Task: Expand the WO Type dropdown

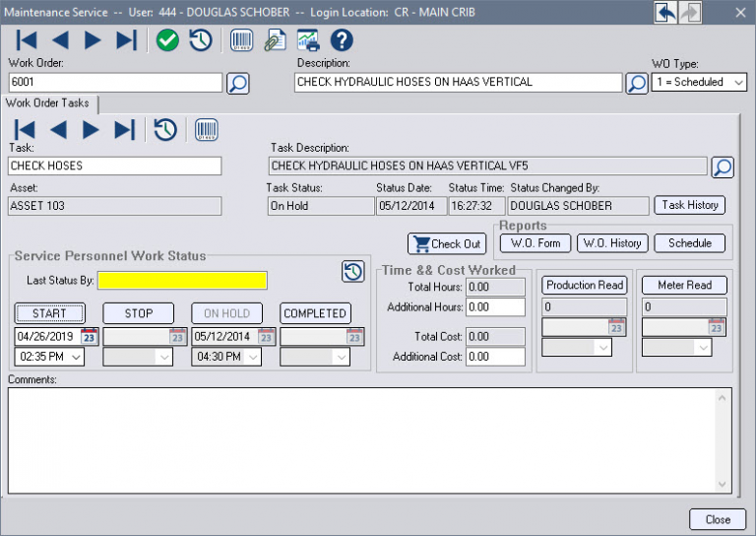Action: click(738, 83)
